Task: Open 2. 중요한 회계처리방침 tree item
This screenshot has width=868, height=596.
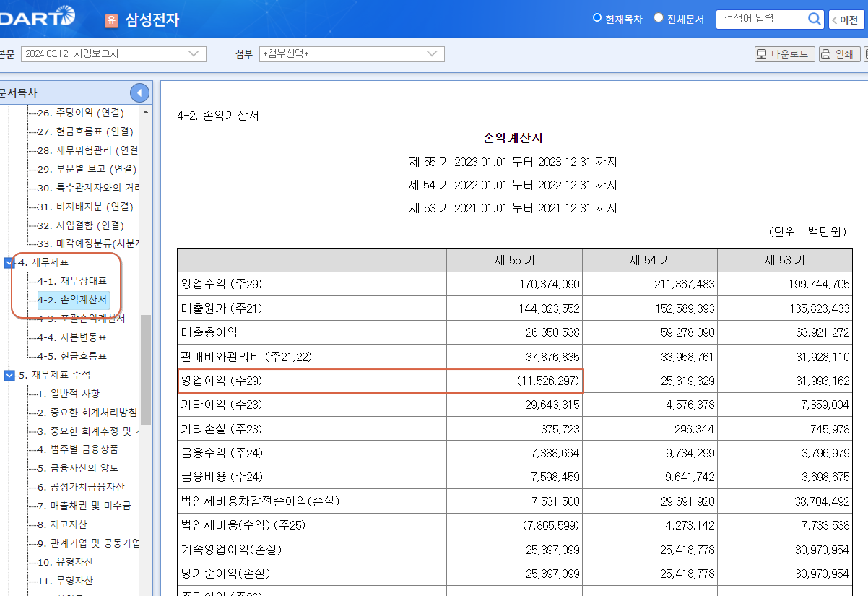Action: 87,413
